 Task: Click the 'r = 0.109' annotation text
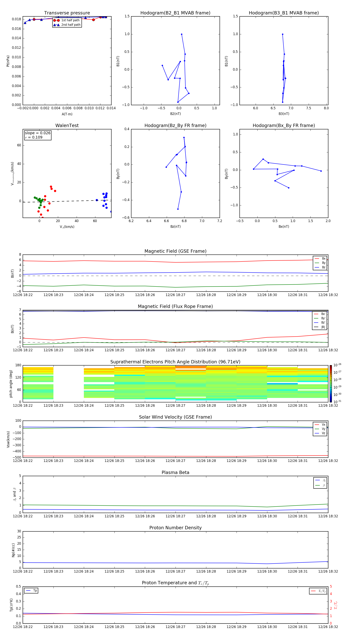tap(34, 137)
